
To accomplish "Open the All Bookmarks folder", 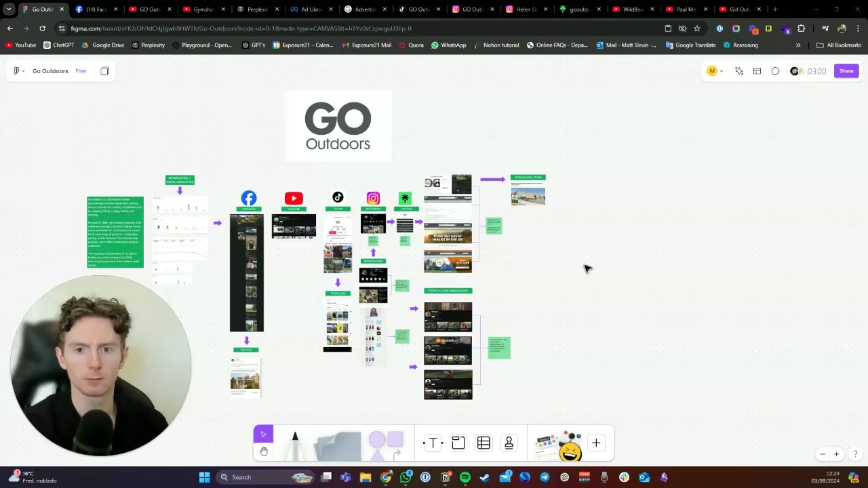I will click(839, 45).
